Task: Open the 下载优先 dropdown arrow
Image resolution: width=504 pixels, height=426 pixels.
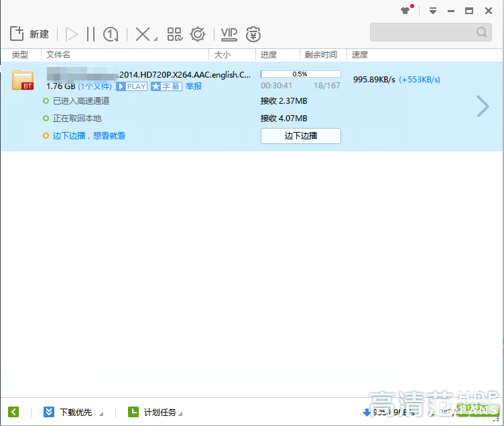Action: (101, 414)
